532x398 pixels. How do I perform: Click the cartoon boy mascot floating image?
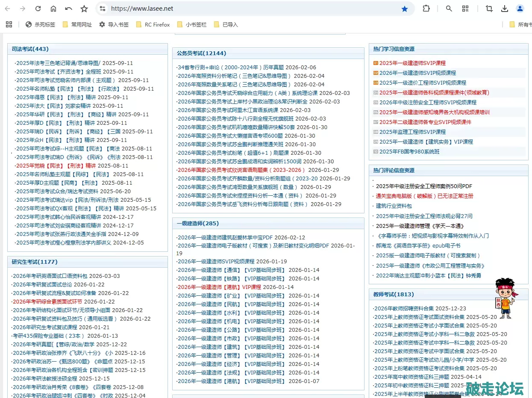pos(505,298)
